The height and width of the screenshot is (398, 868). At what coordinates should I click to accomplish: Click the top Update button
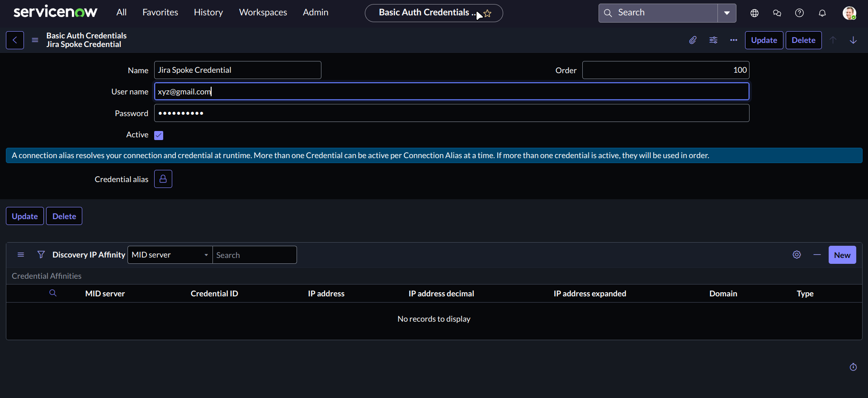(764, 40)
